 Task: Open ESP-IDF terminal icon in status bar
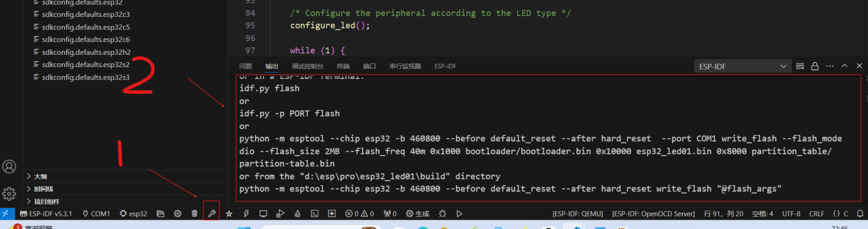(315, 214)
